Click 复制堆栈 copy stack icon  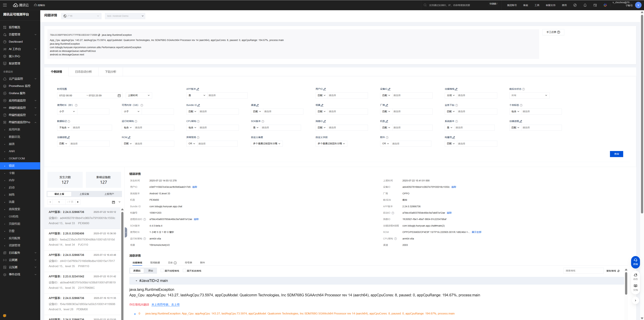pyautogui.click(x=618, y=271)
